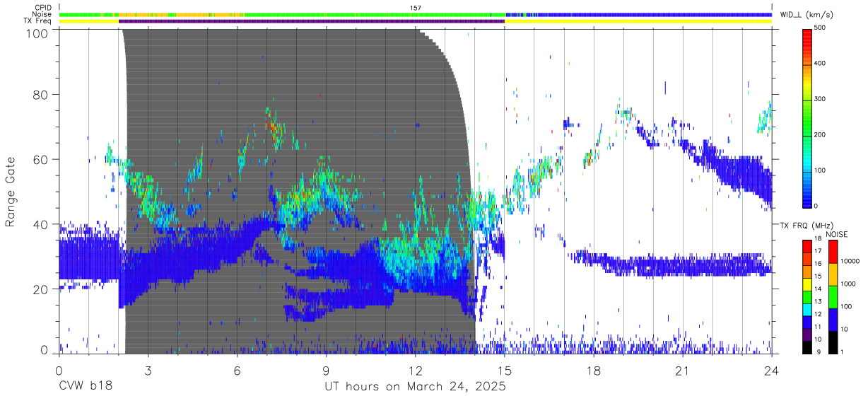This screenshot has height=401, width=868.
Task: Click the dark blue bottom of WID colorbar
Action: pyautogui.click(x=807, y=198)
